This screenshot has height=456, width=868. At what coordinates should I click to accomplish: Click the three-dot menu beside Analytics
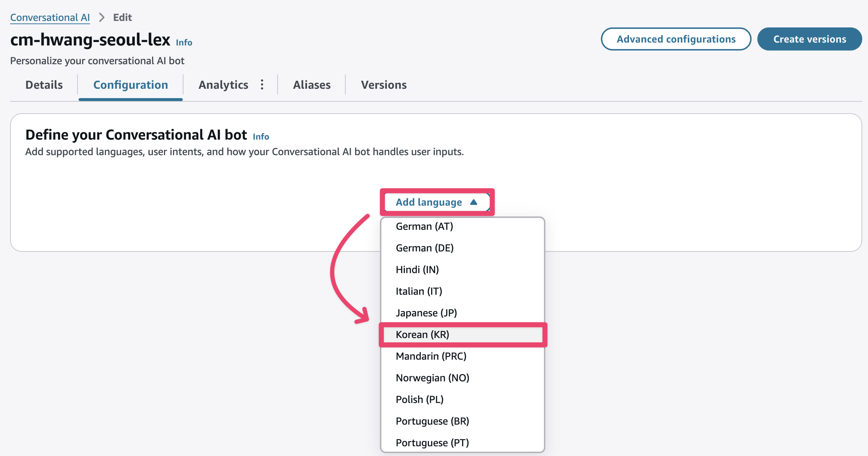[x=262, y=85]
